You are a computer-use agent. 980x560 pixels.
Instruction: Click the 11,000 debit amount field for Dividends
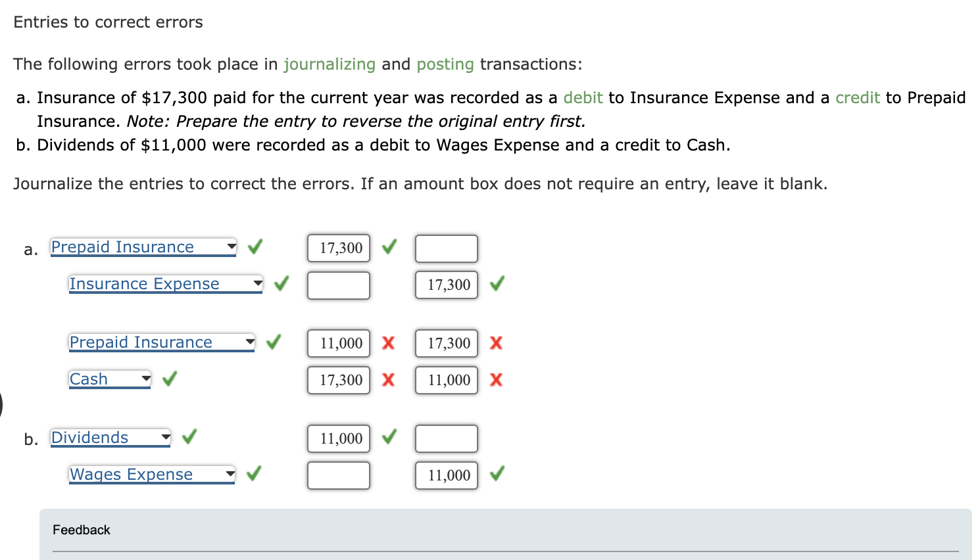coord(338,438)
